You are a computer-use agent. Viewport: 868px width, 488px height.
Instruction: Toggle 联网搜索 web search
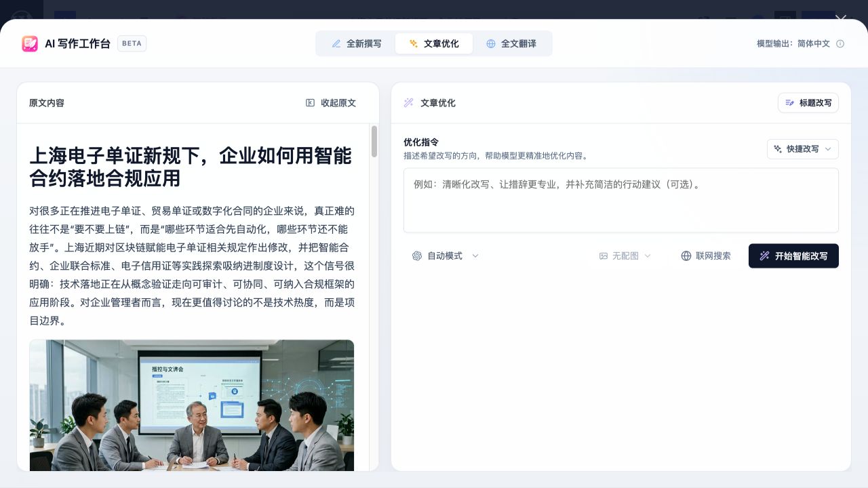pyautogui.click(x=706, y=256)
